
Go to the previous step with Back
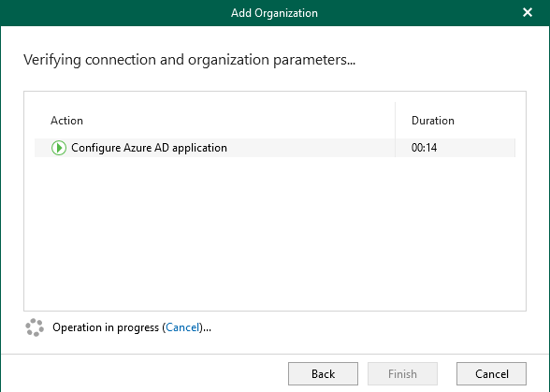coord(323,373)
